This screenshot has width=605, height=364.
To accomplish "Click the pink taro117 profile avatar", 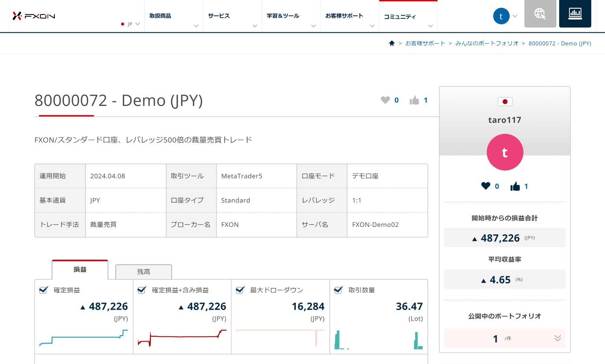I will click(505, 152).
